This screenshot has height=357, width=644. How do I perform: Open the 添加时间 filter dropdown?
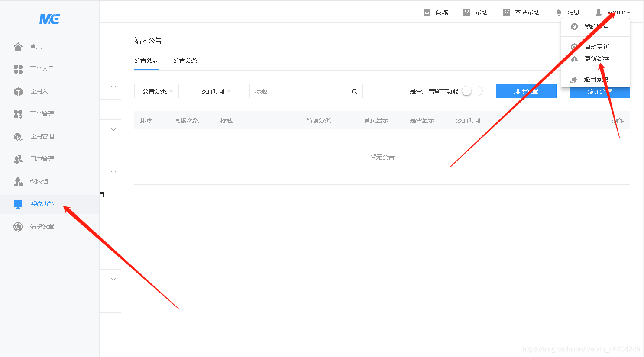point(214,91)
